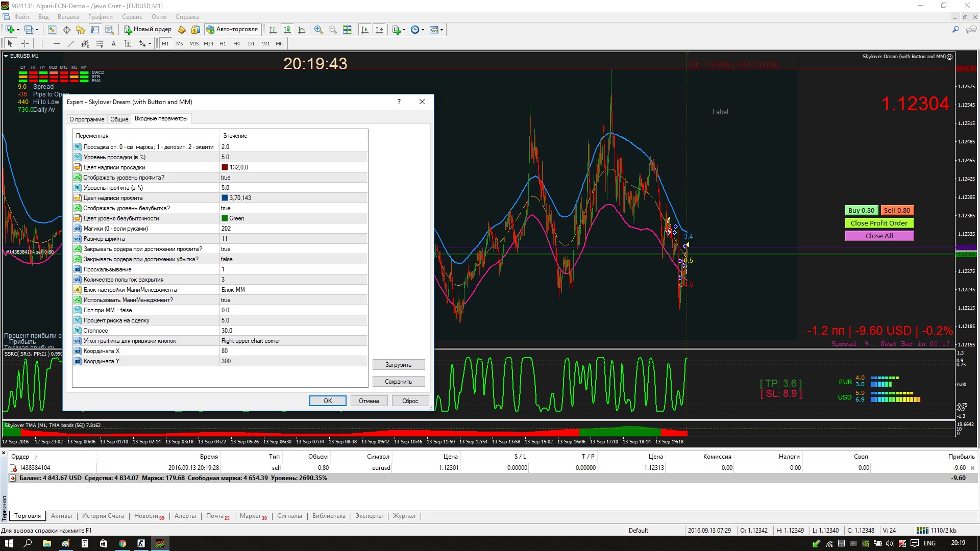The height and width of the screenshot is (551, 980).
Task: Tile chart windows icon
Action: [347, 30]
